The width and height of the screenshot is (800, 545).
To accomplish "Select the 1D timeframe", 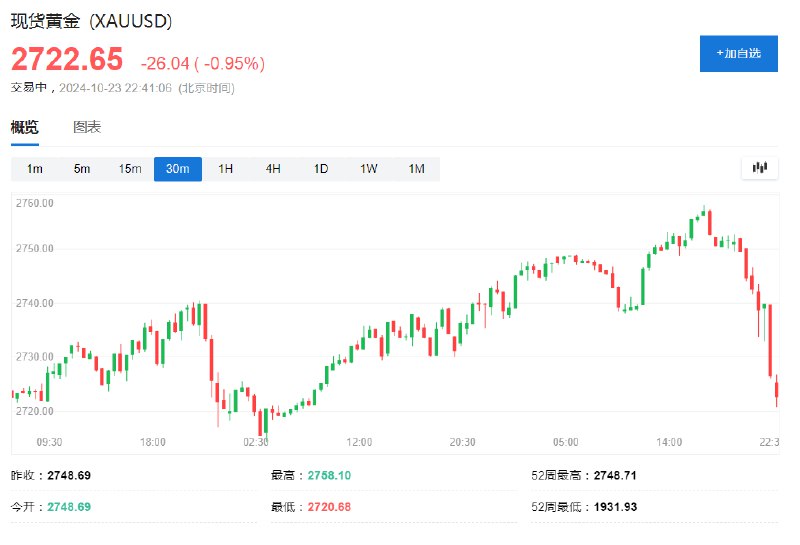I will click(321, 169).
